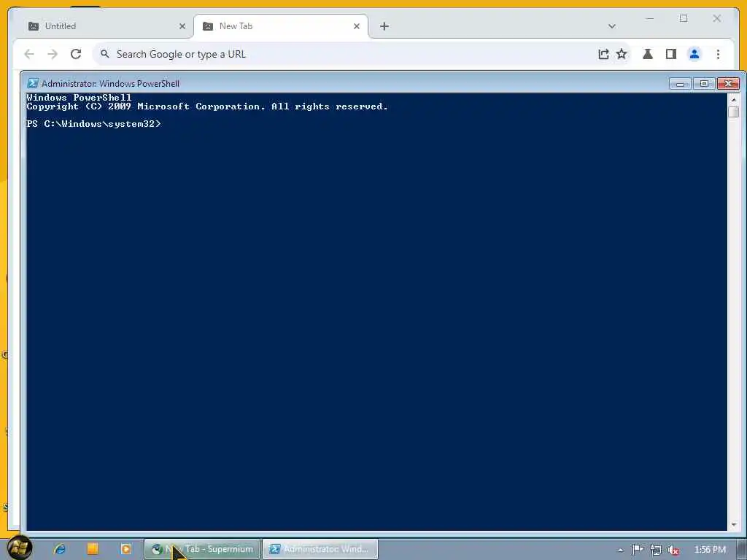Viewport: 747px width, 560px height.
Task: Open the experiments flask icon
Action: (648, 54)
